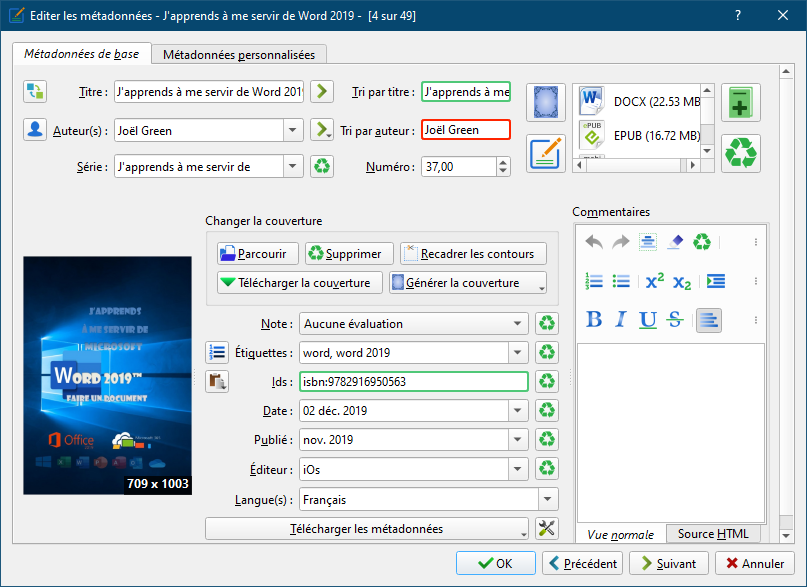Image resolution: width=807 pixels, height=587 pixels.
Task: Click Supprimer to remove the cover
Action: 349,254
